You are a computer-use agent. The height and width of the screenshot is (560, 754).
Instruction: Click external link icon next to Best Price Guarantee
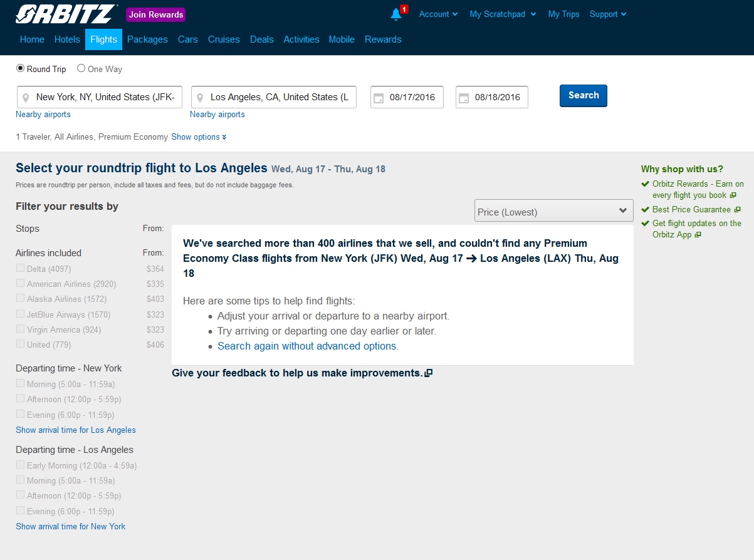point(737,210)
